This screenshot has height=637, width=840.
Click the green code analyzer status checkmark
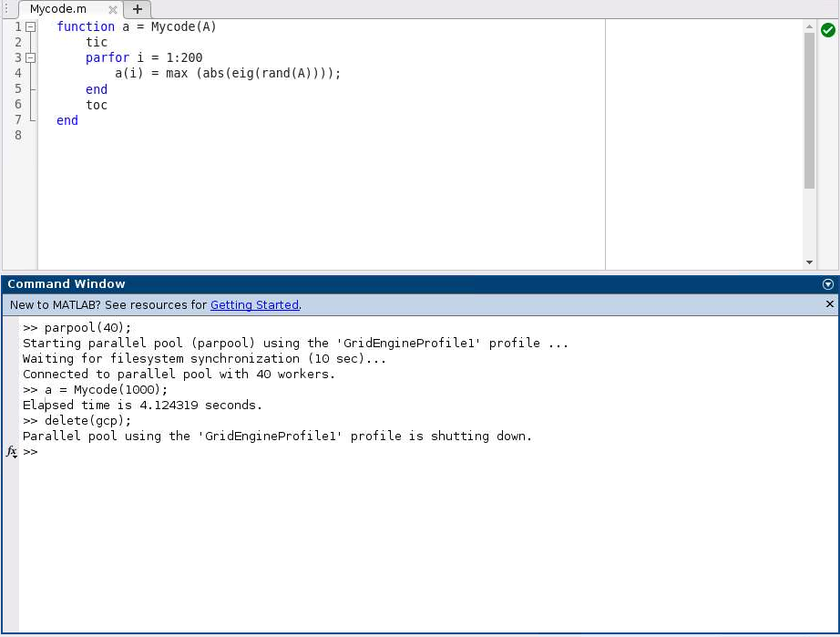827,30
